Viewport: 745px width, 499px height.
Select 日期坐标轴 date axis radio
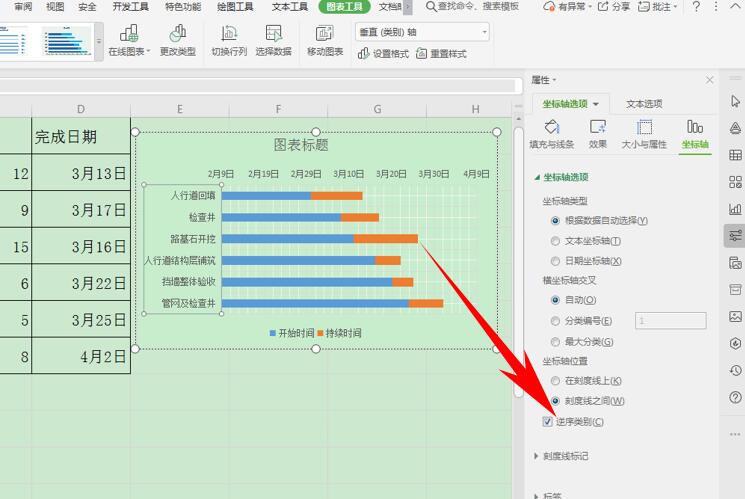click(x=555, y=261)
